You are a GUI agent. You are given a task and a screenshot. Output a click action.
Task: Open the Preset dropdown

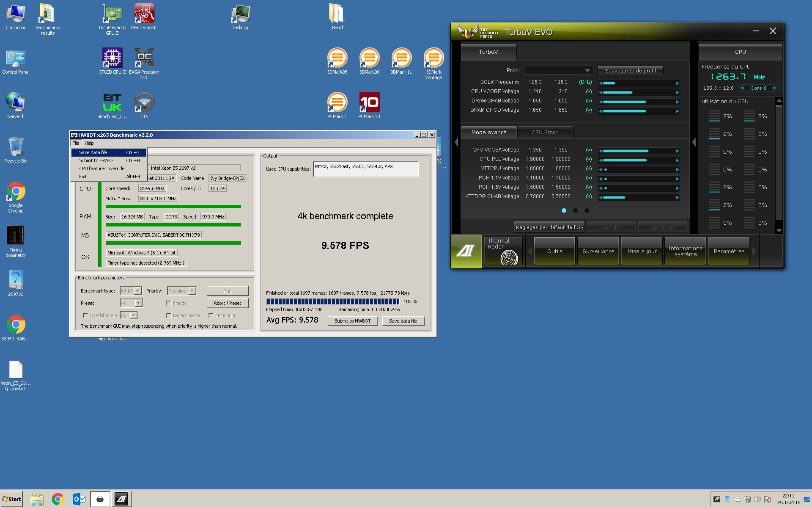tap(131, 303)
